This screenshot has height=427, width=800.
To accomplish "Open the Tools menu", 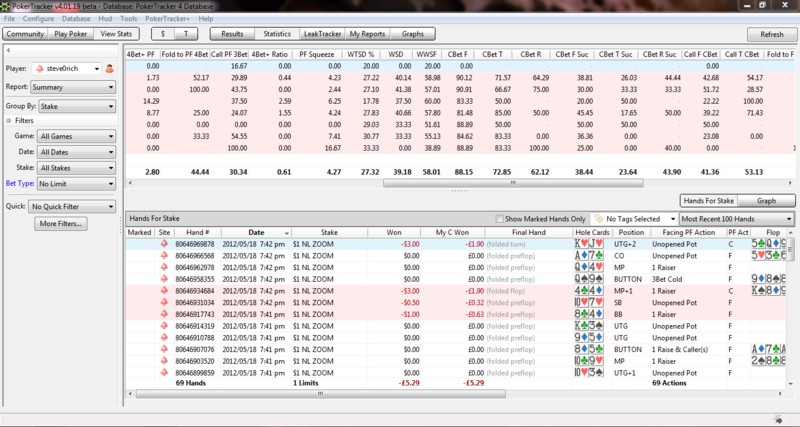I will 129,18.
